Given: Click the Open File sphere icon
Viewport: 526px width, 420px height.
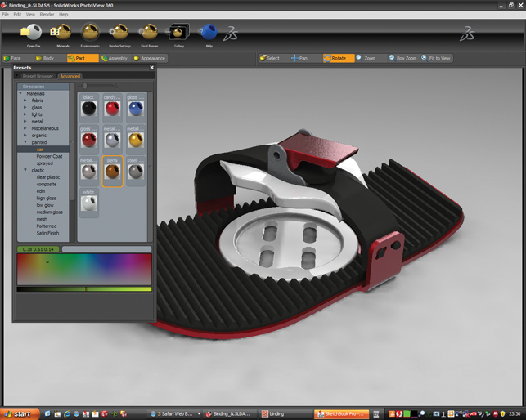Looking at the screenshot, I should pyautogui.click(x=33, y=33).
